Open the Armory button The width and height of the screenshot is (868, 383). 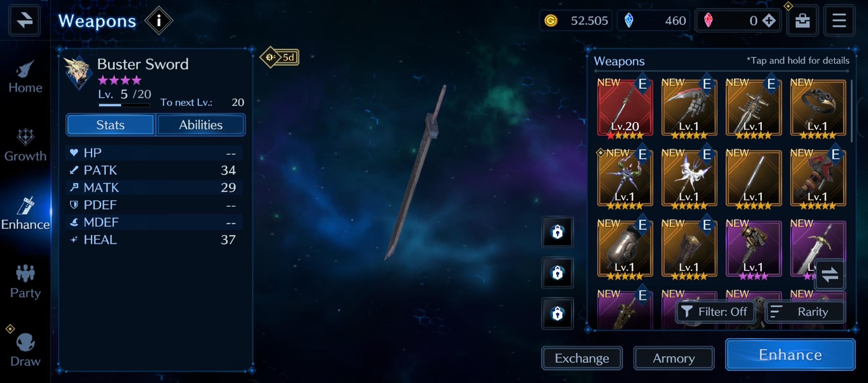tap(674, 358)
